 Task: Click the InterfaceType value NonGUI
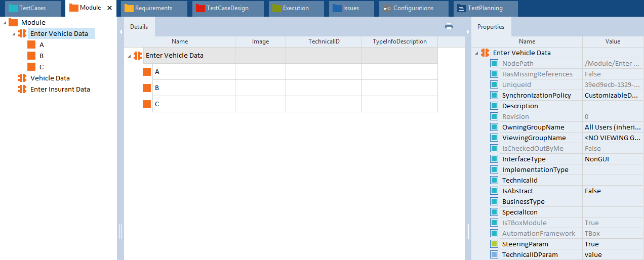pyautogui.click(x=613, y=159)
